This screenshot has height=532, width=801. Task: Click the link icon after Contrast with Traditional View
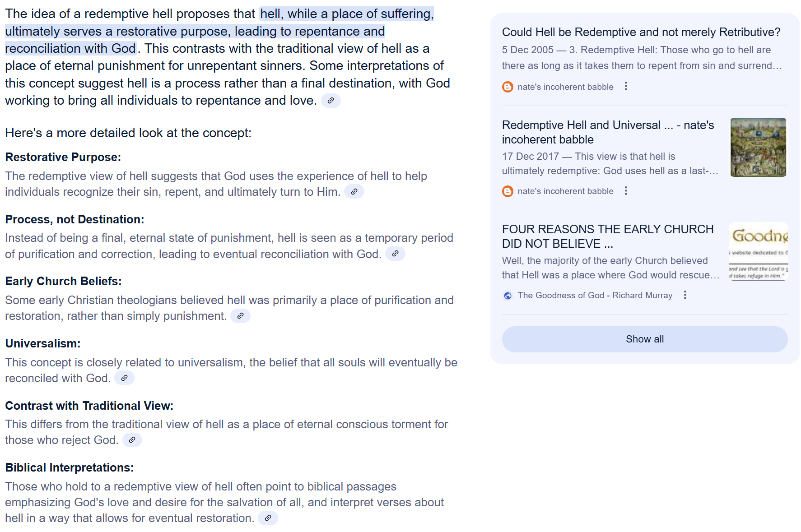click(132, 440)
